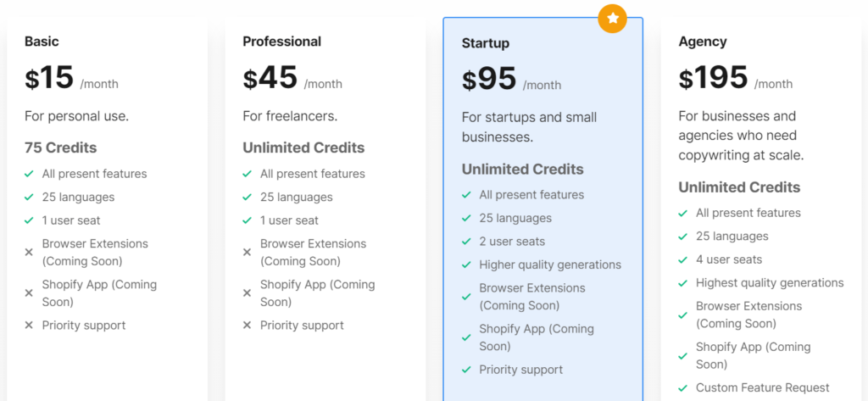Image resolution: width=868 pixels, height=401 pixels.
Task: Select the Basic plan heading
Action: click(x=42, y=42)
